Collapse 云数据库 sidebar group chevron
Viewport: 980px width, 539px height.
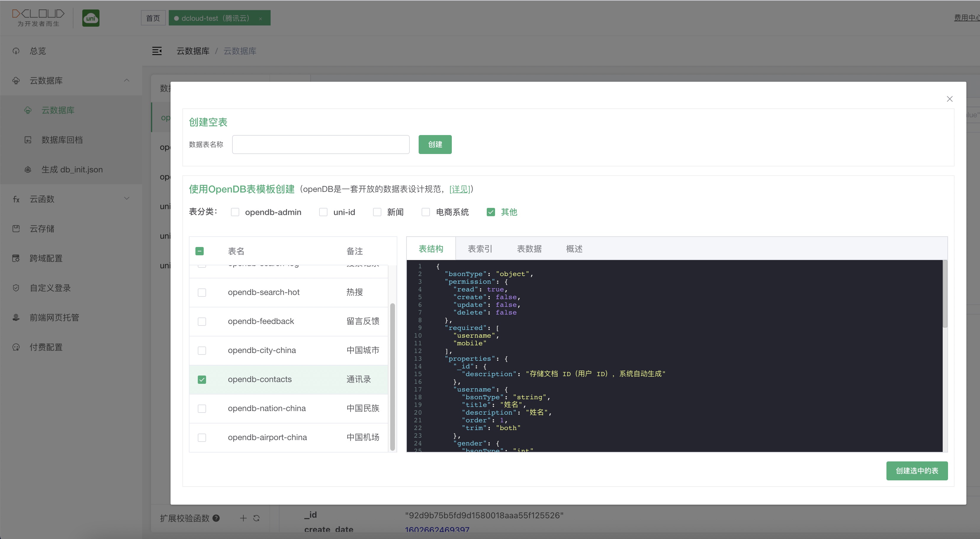coord(127,80)
